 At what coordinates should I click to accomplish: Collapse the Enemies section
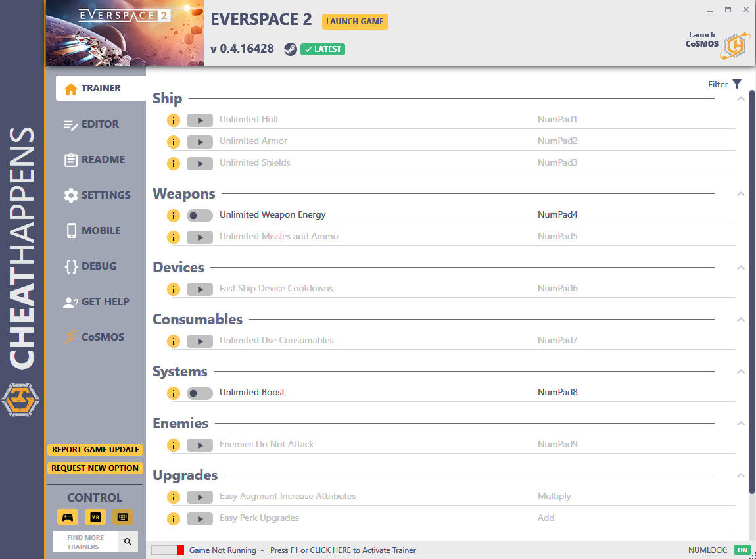[741, 424]
